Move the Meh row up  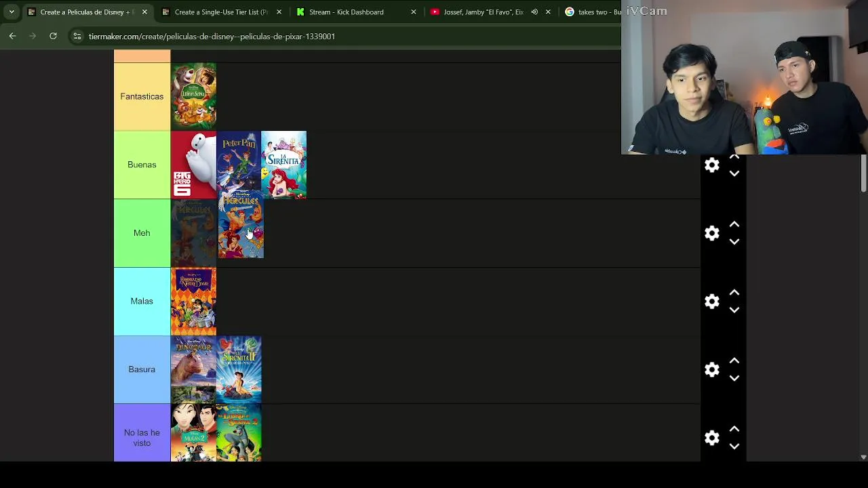tap(734, 224)
